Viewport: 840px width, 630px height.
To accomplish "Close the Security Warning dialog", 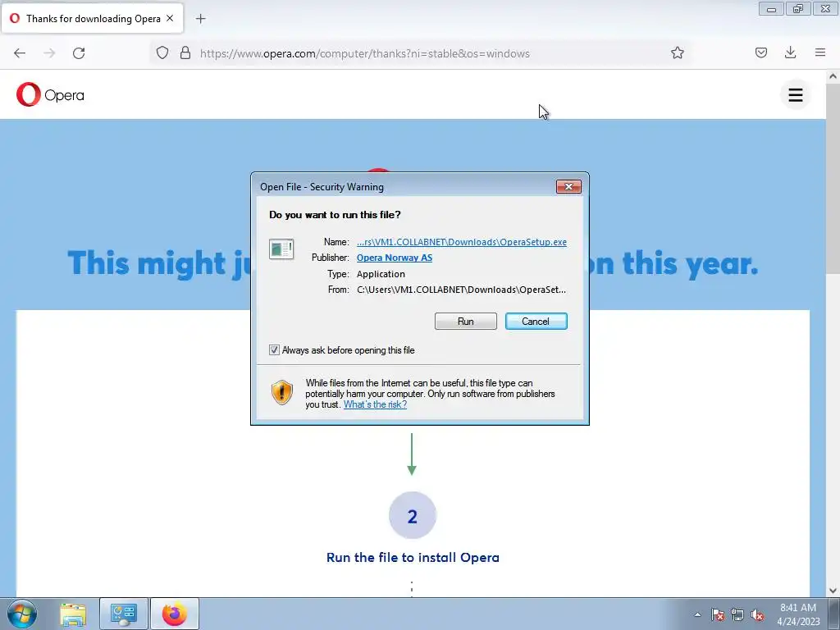I will click(568, 186).
